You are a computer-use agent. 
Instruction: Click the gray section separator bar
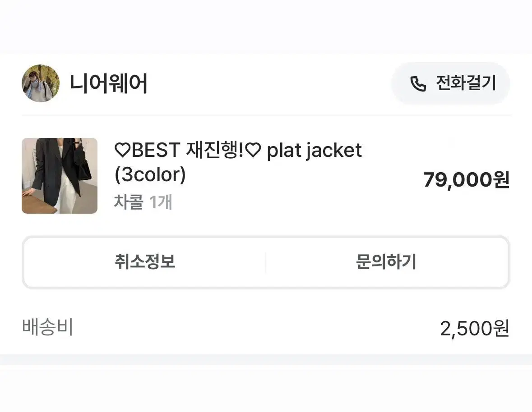coord(266,359)
